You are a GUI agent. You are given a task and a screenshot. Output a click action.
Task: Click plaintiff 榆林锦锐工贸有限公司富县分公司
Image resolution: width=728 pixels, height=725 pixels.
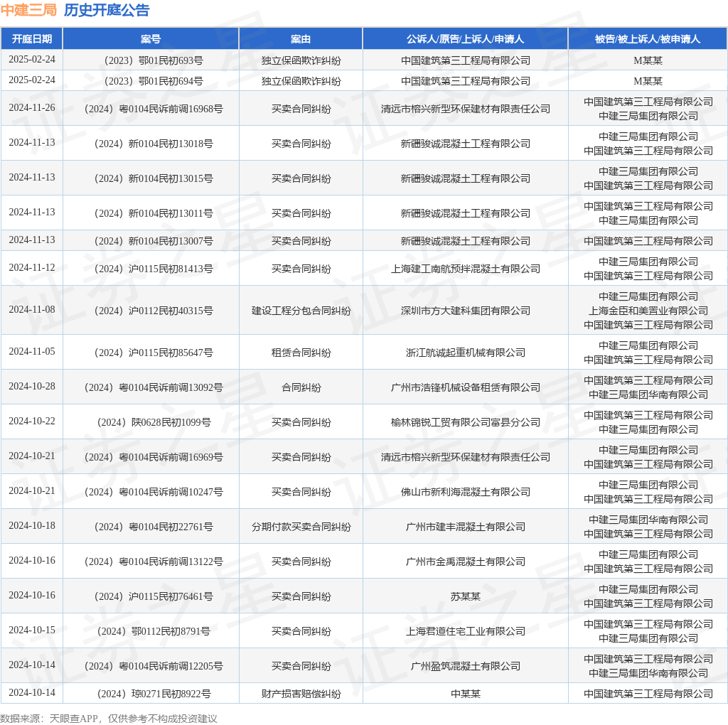point(465,422)
